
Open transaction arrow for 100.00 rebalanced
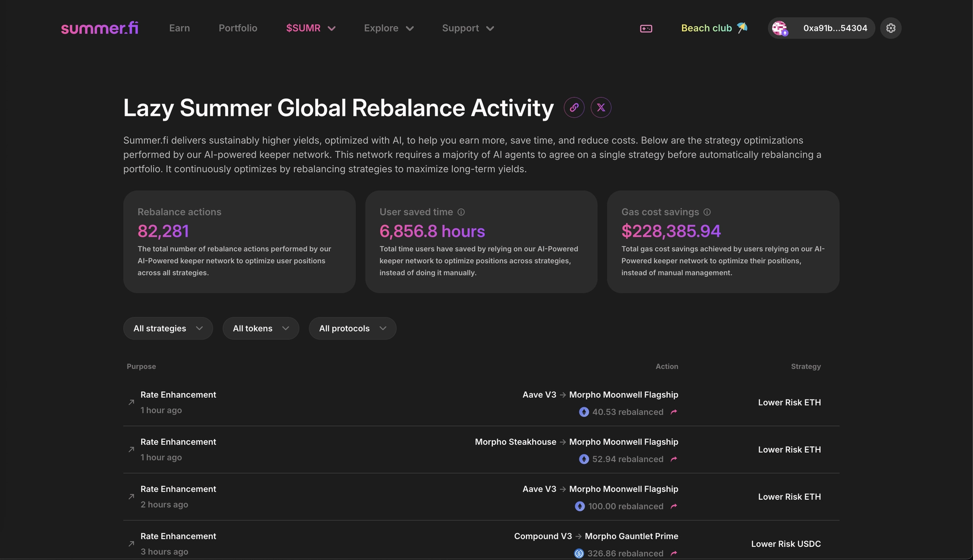[674, 506]
